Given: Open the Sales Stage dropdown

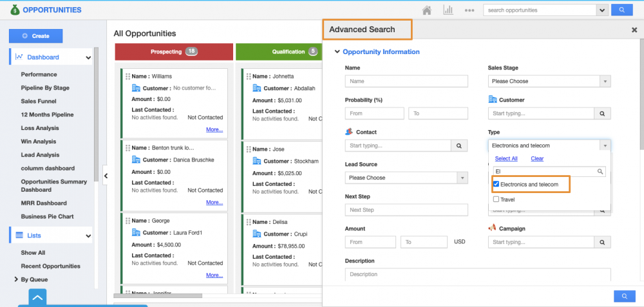Looking at the screenshot, I should 549,81.
